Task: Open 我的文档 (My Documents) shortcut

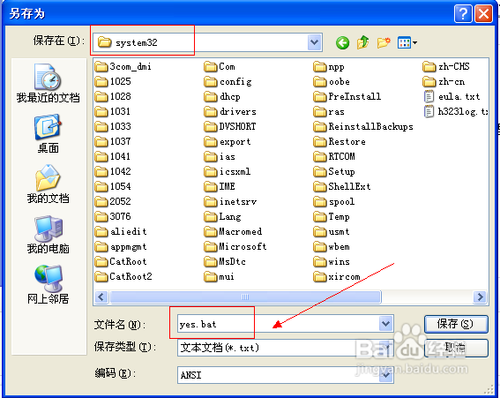Action: tap(48, 184)
